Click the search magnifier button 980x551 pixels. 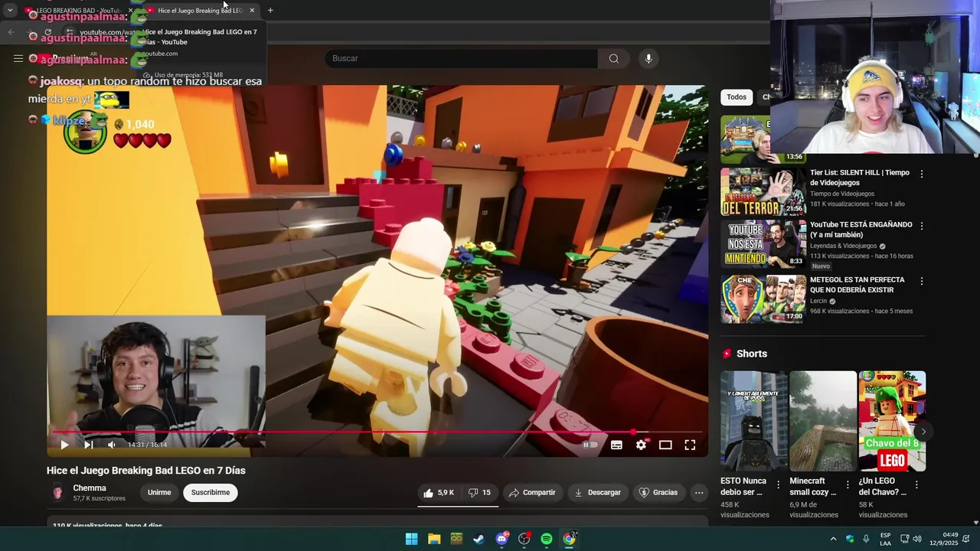click(x=614, y=59)
